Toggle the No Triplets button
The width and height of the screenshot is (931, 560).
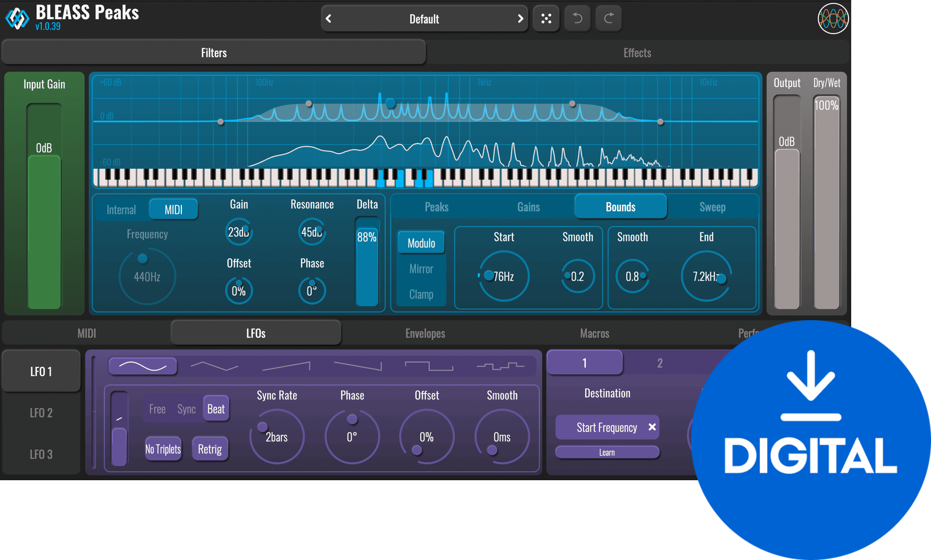pyautogui.click(x=163, y=449)
